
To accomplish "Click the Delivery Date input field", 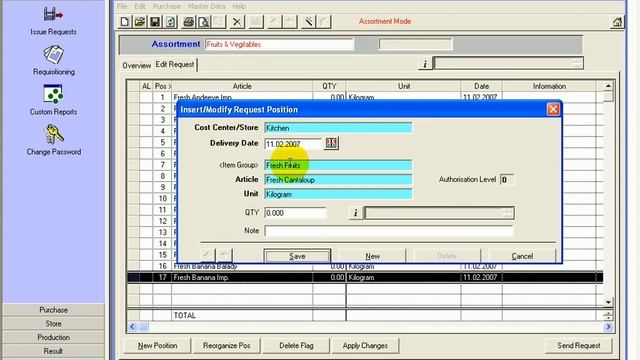I will pos(293,144).
